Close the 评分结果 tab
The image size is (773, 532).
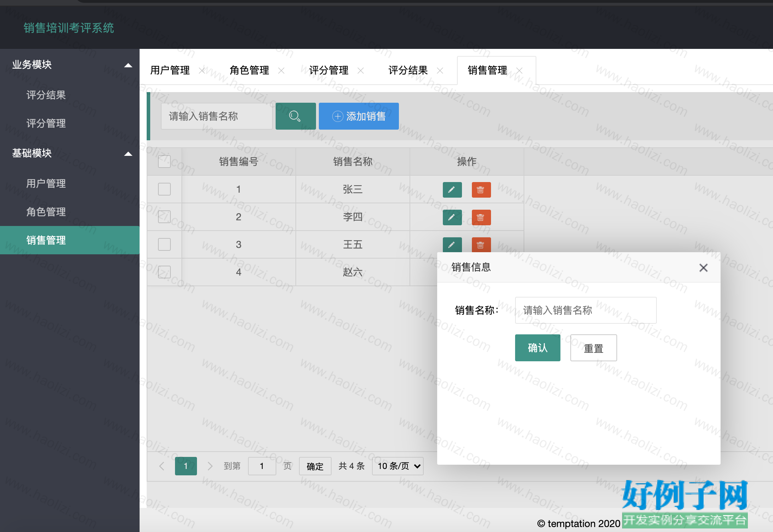[x=440, y=70]
